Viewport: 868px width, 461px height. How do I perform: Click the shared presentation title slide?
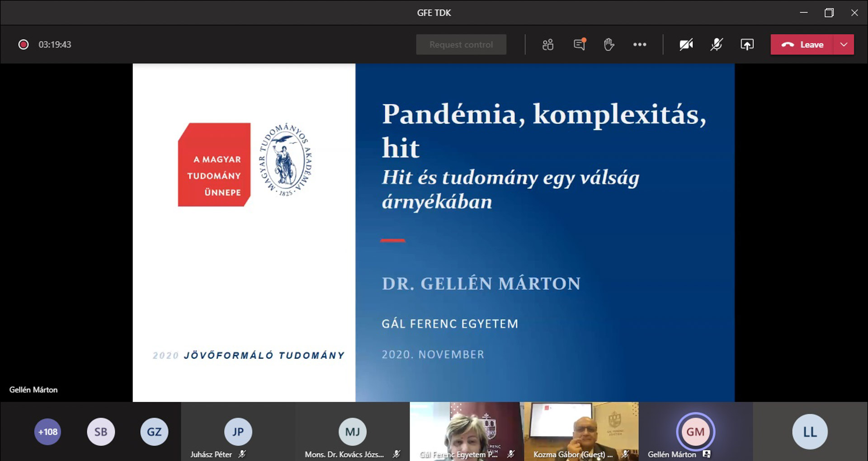434,232
